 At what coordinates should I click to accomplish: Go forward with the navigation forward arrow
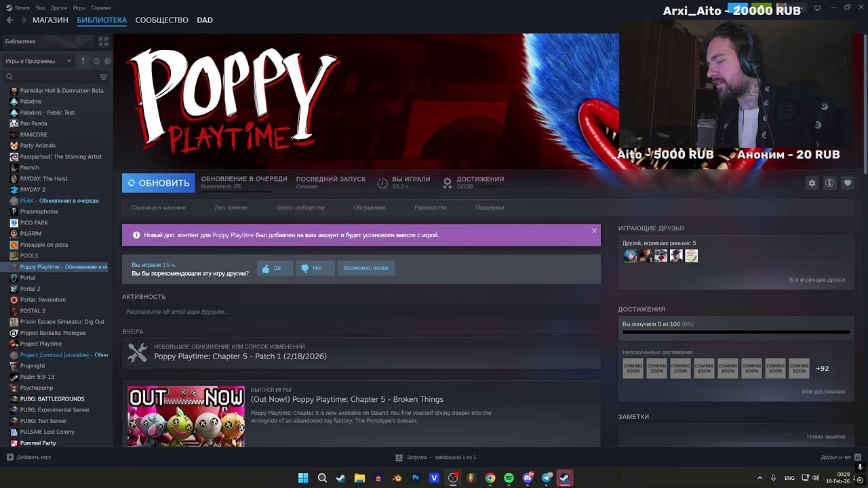click(23, 20)
